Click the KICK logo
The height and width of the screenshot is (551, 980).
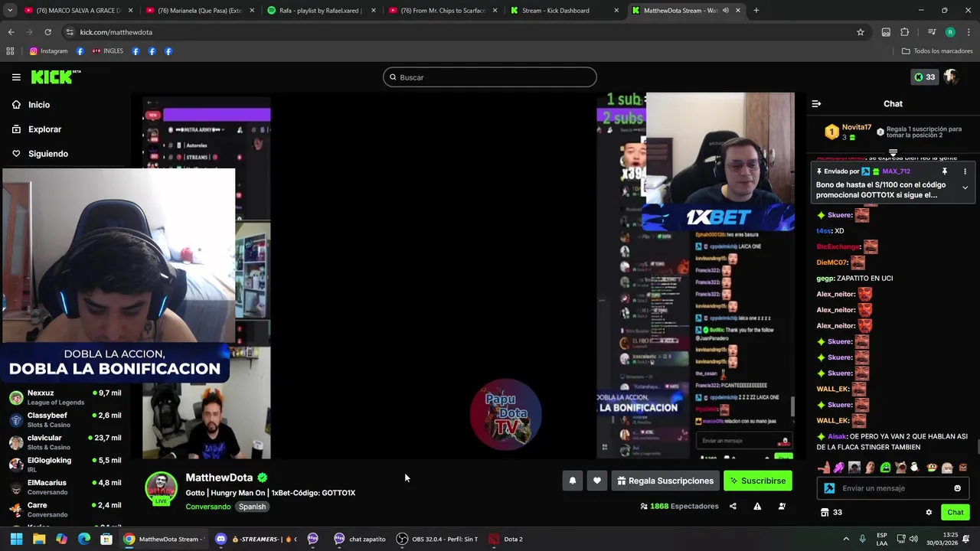[x=55, y=77]
